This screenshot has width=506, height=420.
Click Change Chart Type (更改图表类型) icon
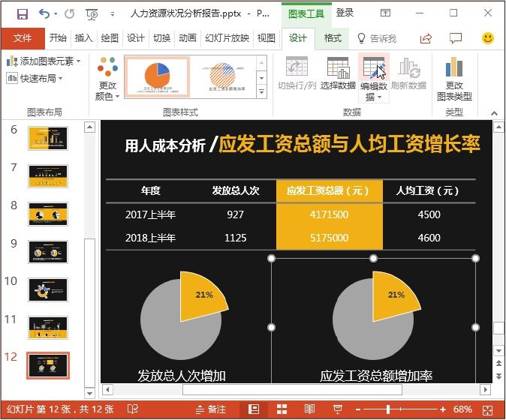tap(454, 79)
